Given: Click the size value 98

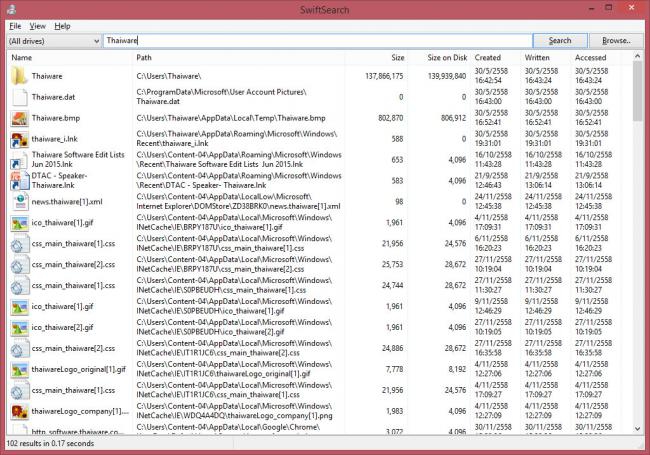Looking at the screenshot, I should pos(399,202).
